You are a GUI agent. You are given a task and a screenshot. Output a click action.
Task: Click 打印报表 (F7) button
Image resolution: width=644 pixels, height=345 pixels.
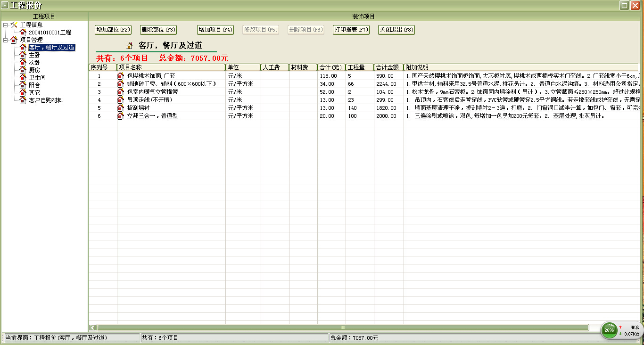pyautogui.click(x=351, y=30)
